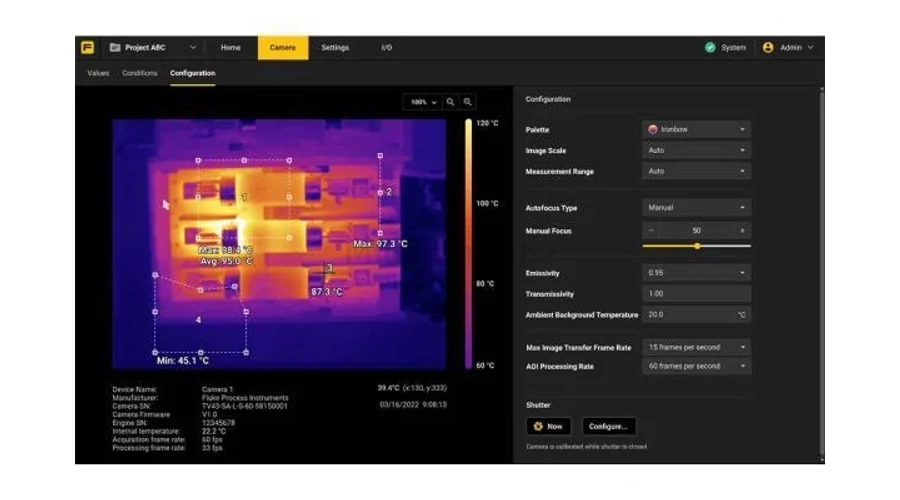Decrease Manual Focus with minus button
This screenshot has width=900, height=500.
(651, 231)
